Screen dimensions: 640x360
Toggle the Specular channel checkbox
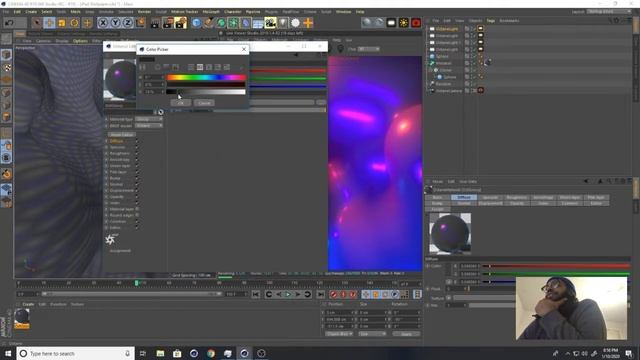(x=137, y=147)
